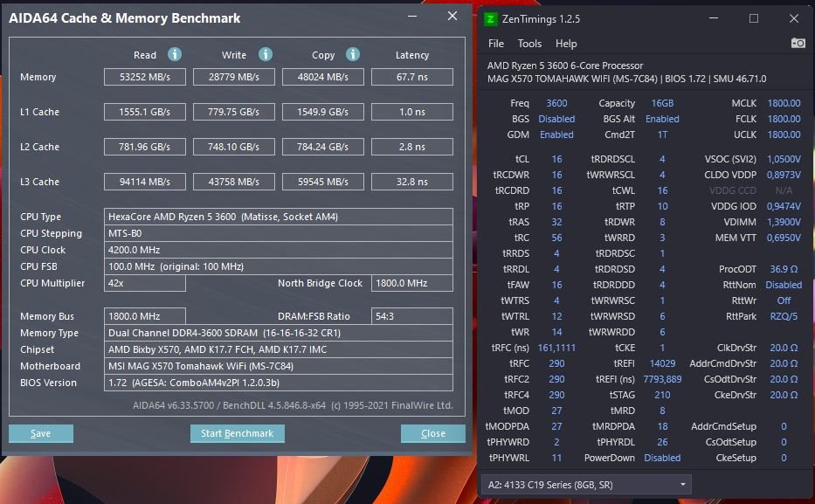Screen dimensions: 815x504
Task: Click the Capacity value 16GB in ZenTimings
Action: (x=662, y=103)
